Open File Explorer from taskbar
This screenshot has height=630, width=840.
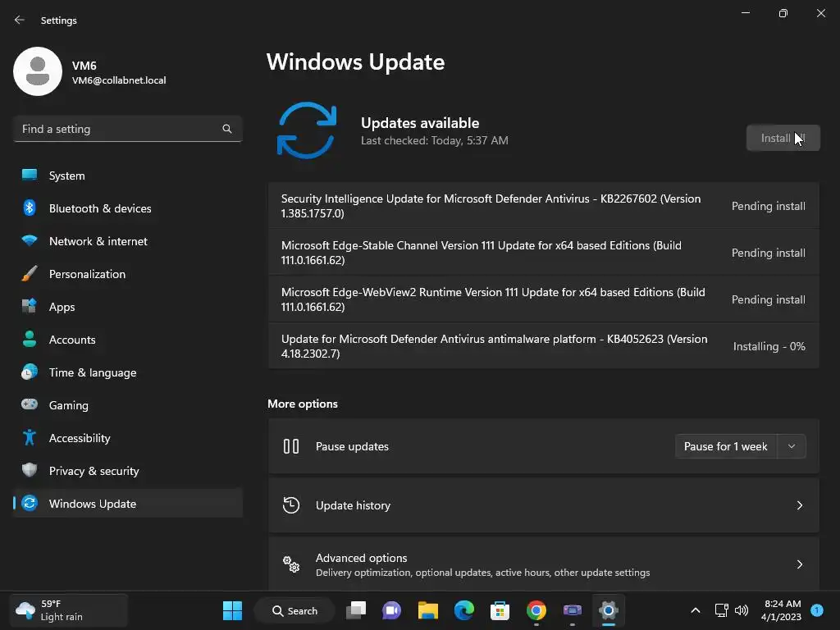[428, 610]
